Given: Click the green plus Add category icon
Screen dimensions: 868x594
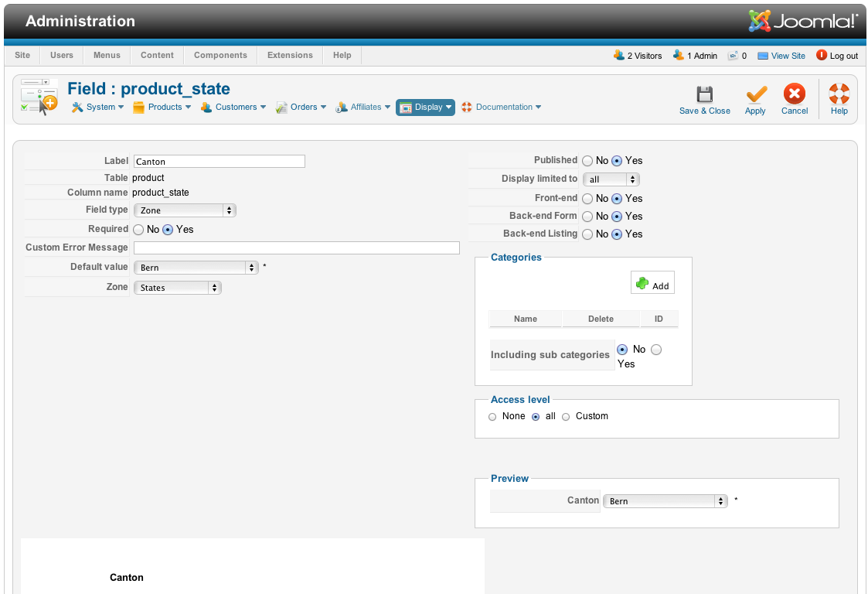Looking at the screenshot, I should click(642, 283).
